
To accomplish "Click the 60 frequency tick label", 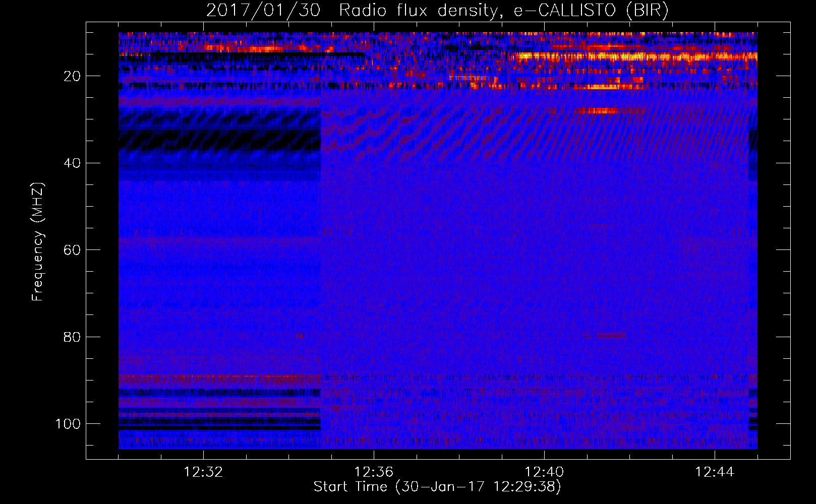I will tap(73, 250).
